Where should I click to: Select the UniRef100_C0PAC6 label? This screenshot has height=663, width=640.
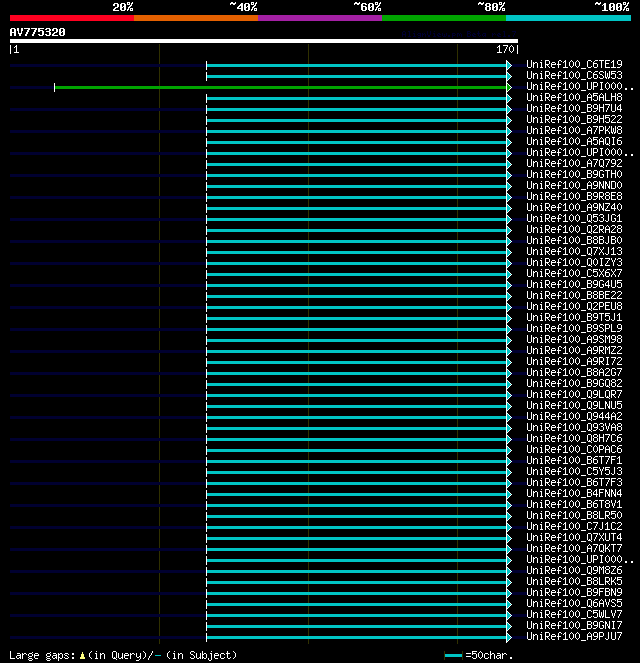[574, 449]
